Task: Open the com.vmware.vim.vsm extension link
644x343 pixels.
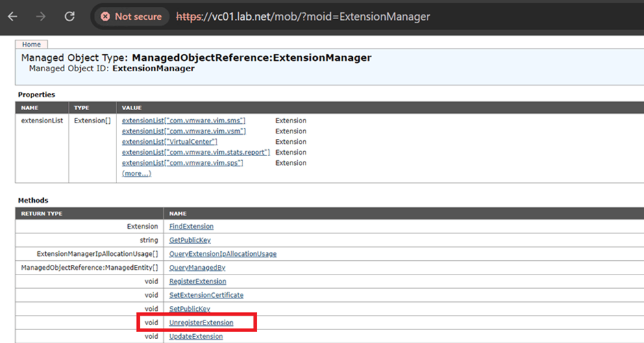Action: (x=183, y=131)
